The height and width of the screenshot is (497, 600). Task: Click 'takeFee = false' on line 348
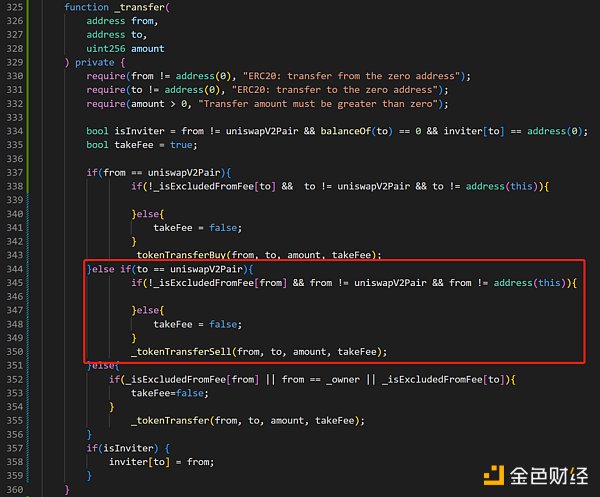[197, 324]
